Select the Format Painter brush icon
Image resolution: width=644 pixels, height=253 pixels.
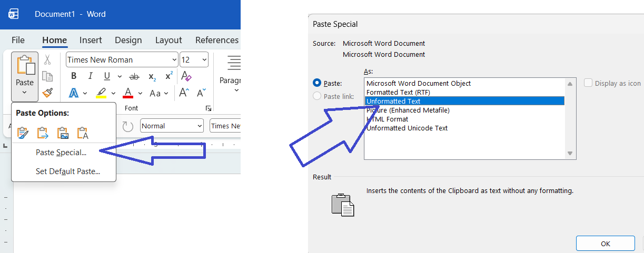coord(47,93)
